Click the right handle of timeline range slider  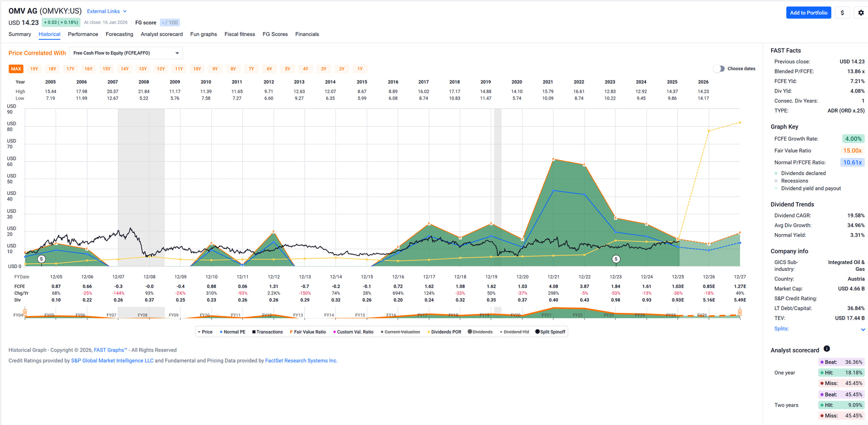pyautogui.click(x=740, y=312)
